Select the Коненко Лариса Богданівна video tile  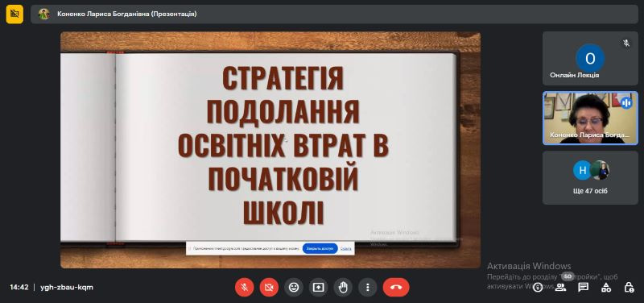[590, 118]
